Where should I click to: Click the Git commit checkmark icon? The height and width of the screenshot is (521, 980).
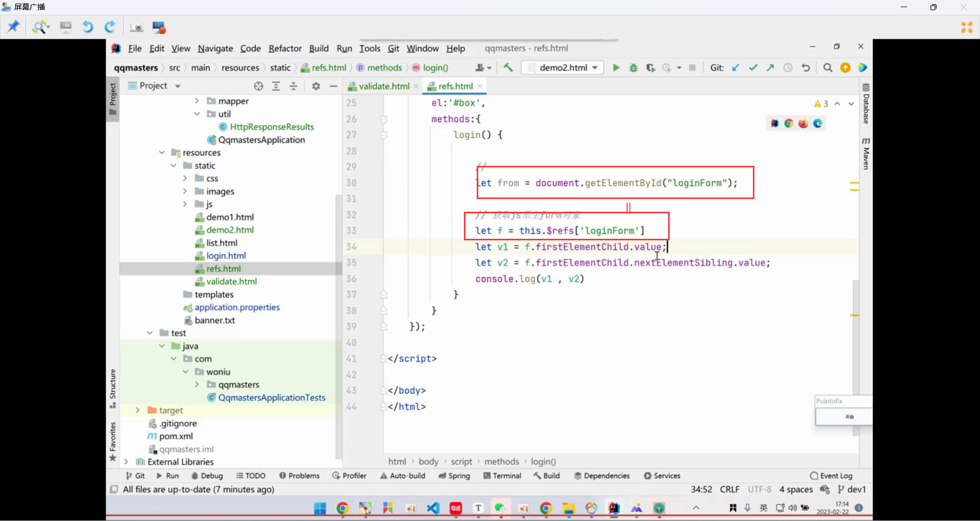click(753, 68)
